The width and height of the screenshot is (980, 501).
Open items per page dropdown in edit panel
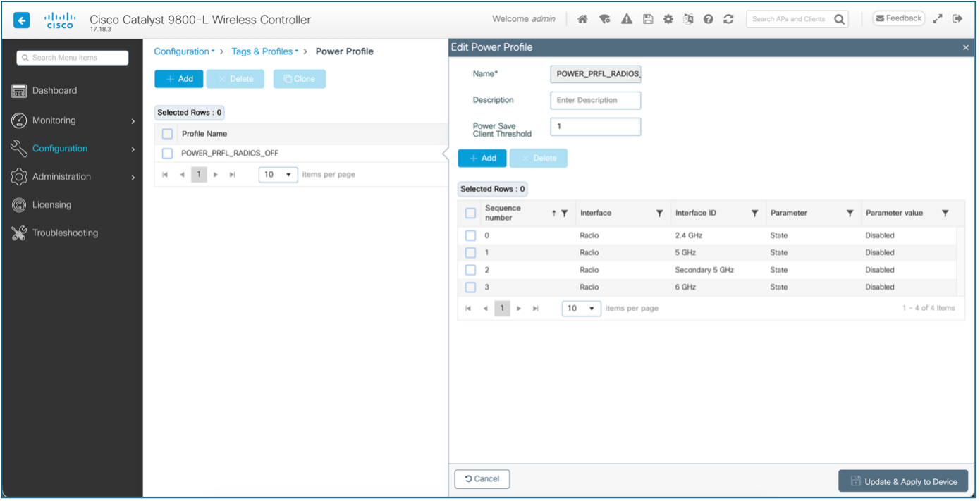[x=581, y=309]
